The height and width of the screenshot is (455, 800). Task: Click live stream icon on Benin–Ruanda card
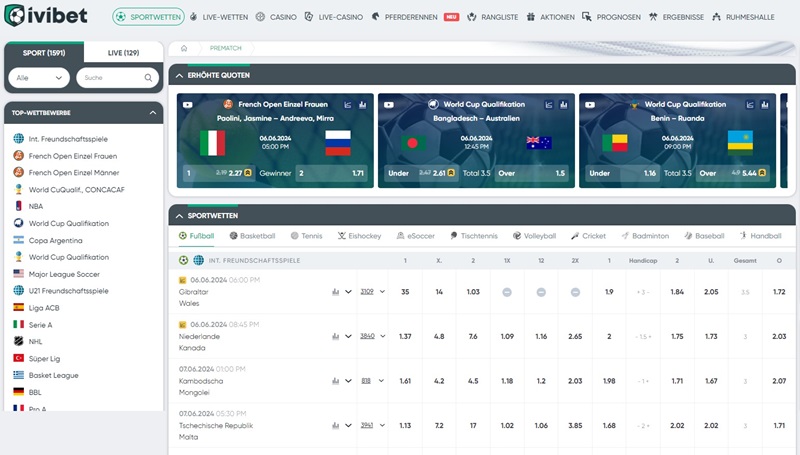(x=590, y=105)
